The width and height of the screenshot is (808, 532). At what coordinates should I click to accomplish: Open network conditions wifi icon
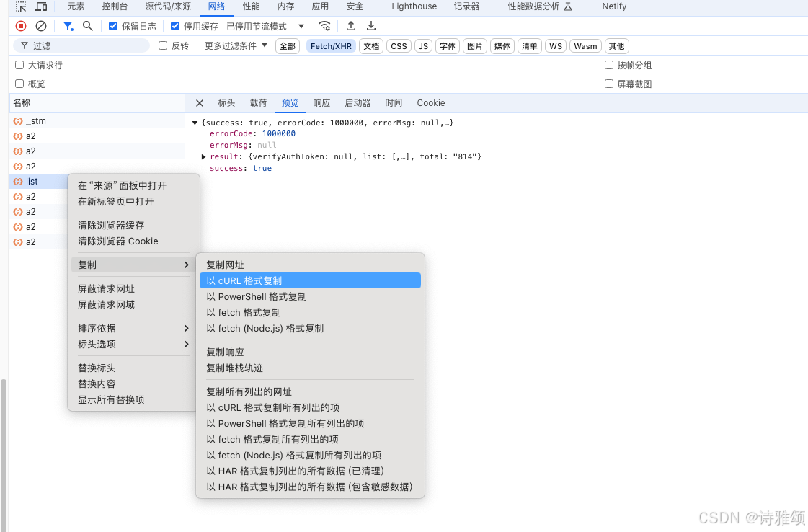324,26
